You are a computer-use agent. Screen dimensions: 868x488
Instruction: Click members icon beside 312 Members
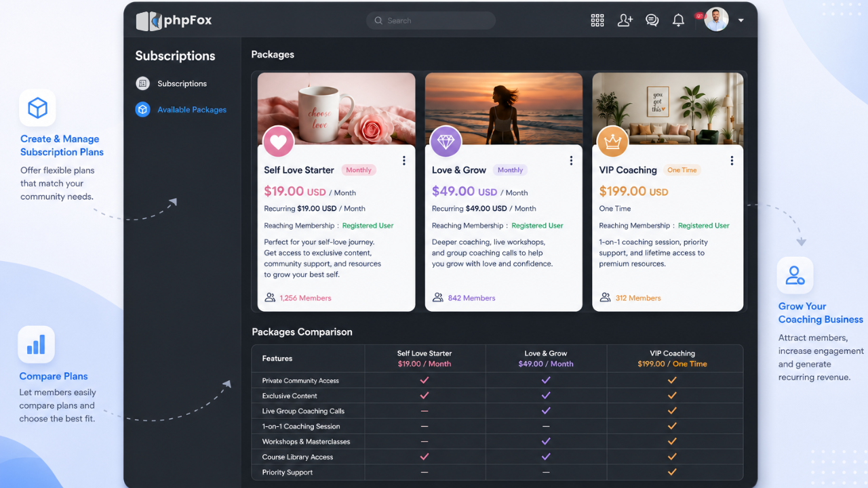(x=605, y=298)
